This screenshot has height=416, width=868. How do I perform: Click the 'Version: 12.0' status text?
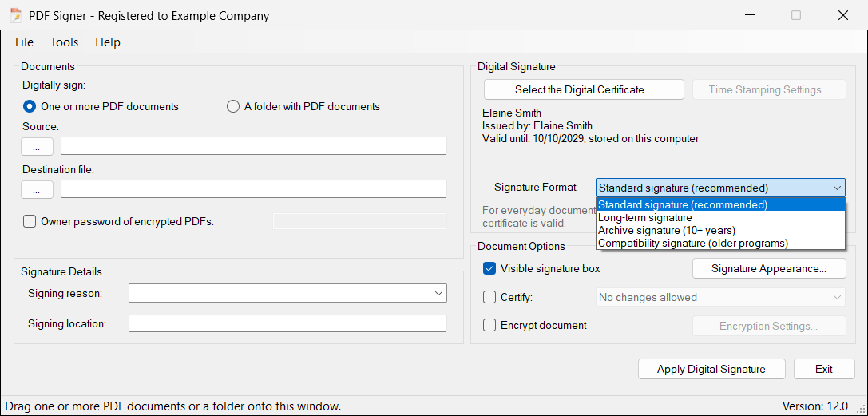click(x=815, y=406)
